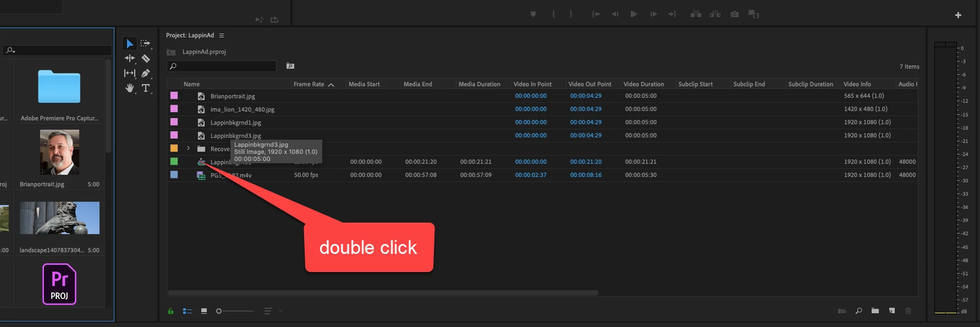Viewport: 980px width, 327px height.
Task: Click Video In Point 00:00:02:37
Action: point(531,175)
